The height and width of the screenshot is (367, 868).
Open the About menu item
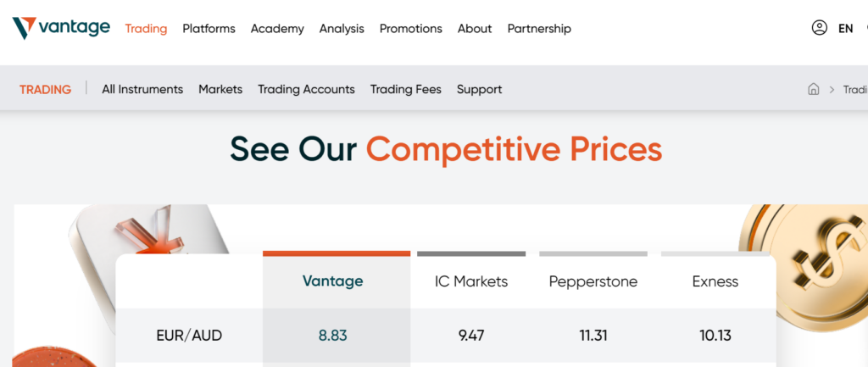pyautogui.click(x=475, y=29)
